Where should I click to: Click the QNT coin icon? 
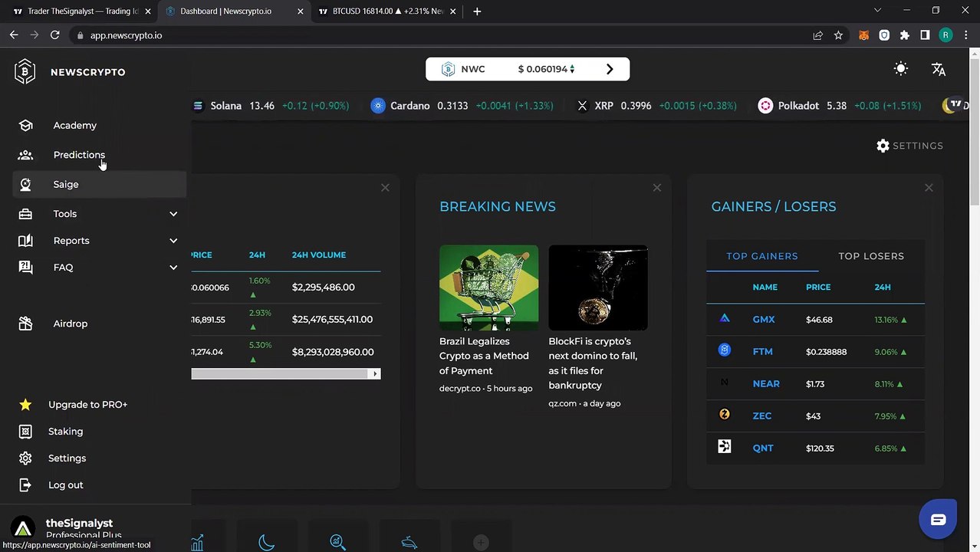pyautogui.click(x=725, y=446)
